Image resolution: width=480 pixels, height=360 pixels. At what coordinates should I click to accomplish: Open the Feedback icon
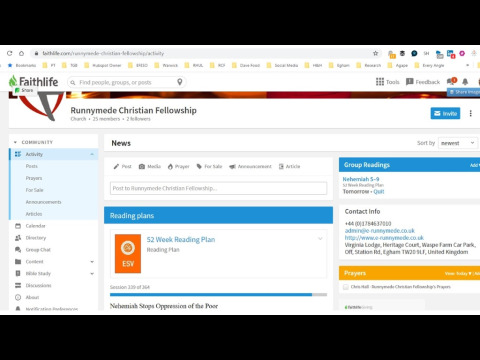click(410, 82)
